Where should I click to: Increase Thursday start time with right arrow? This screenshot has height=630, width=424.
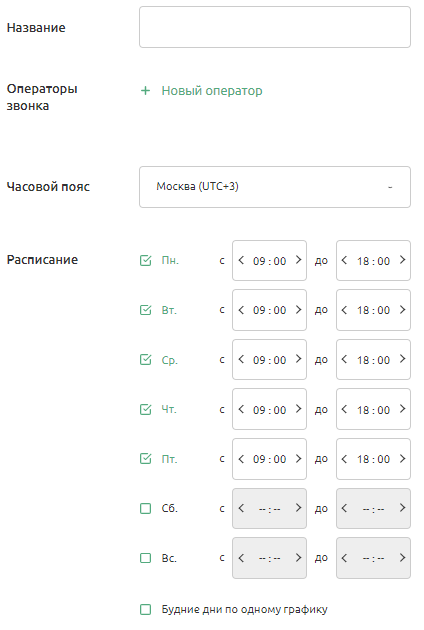point(298,409)
